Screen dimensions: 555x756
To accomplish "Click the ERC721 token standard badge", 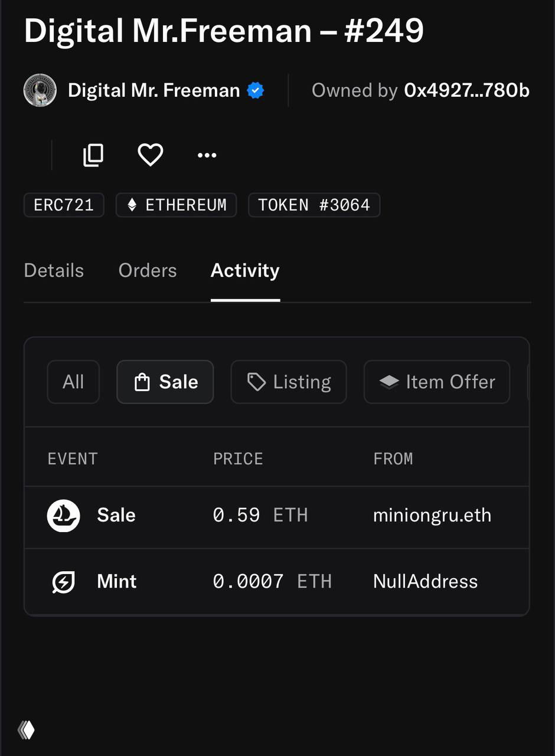I will coord(64,205).
